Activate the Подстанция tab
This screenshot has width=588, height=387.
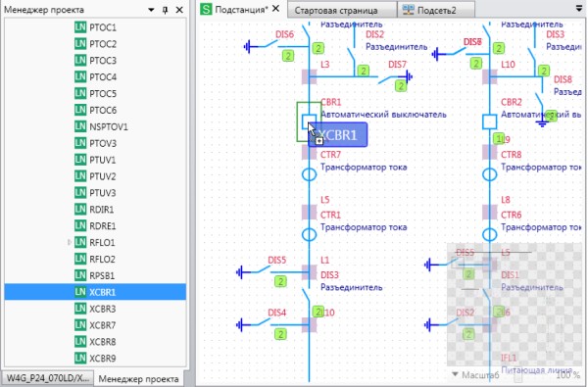(241, 10)
